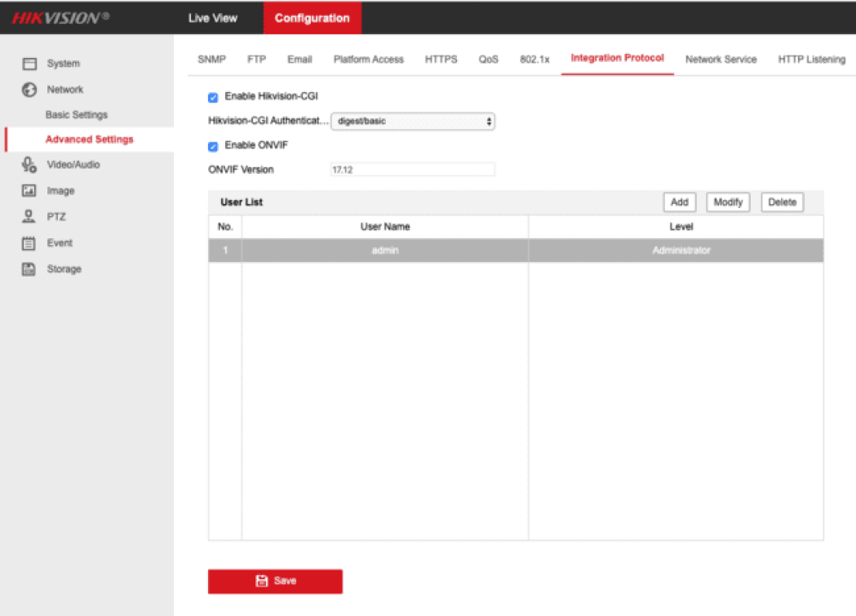The image size is (856, 616).
Task: Click the PTZ joystick icon
Action: click(x=29, y=217)
